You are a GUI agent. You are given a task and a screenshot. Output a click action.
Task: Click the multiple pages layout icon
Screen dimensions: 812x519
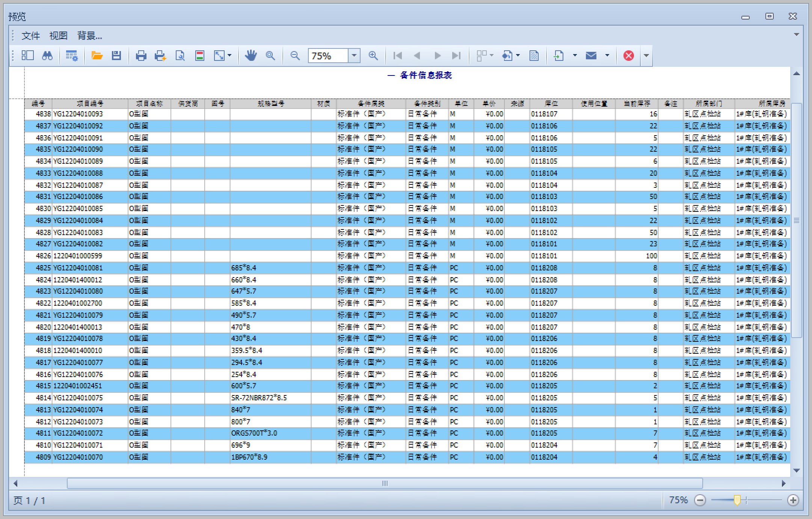pyautogui.click(x=481, y=56)
